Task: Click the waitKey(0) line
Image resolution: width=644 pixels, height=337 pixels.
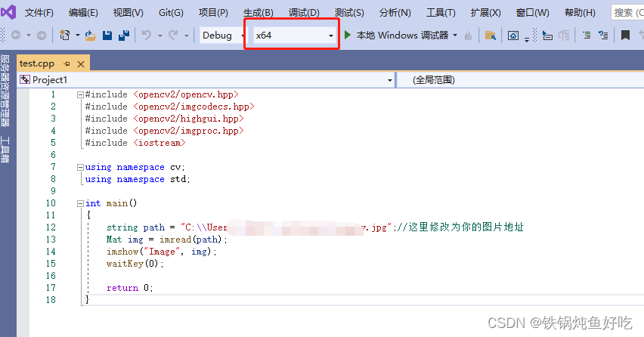Action: tap(135, 264)
